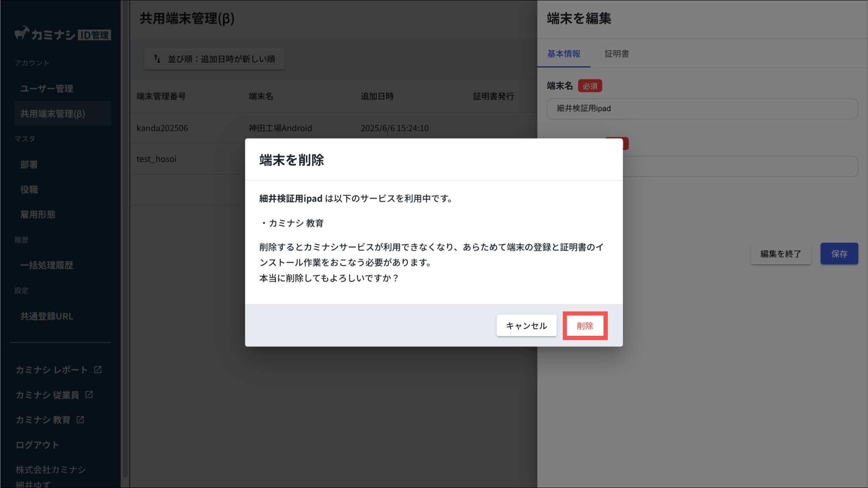Select the 基本情報 tab
This screenshot has height=488, width=868.
click(x=563, y=54)
